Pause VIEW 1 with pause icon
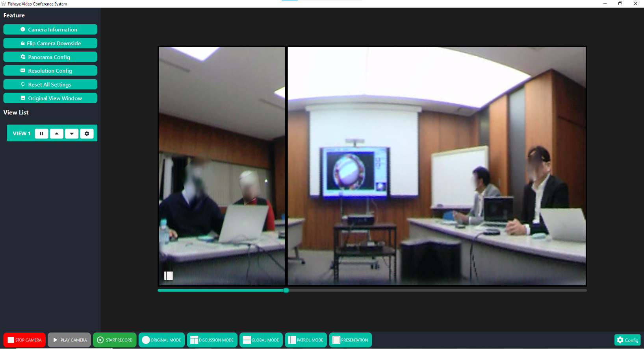Image resolution: width=644 pixels, height=349 pixels. pos(41,134)
